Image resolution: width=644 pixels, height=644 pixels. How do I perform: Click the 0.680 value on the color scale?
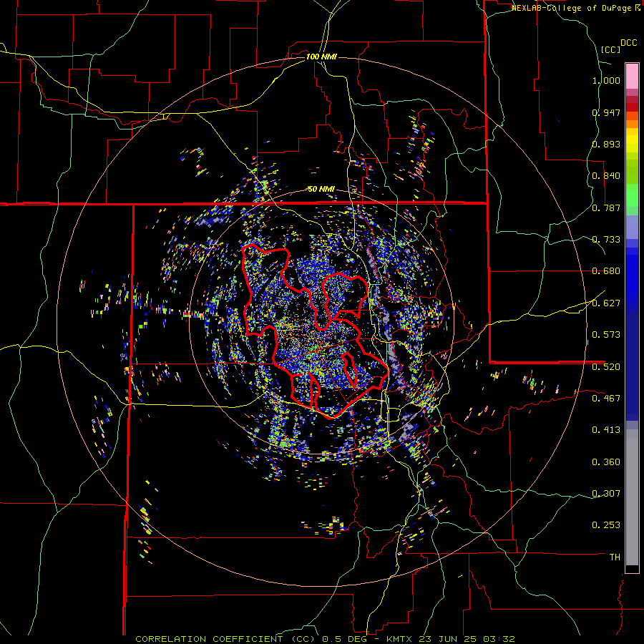pyautogui.click(x=606, y=271)
